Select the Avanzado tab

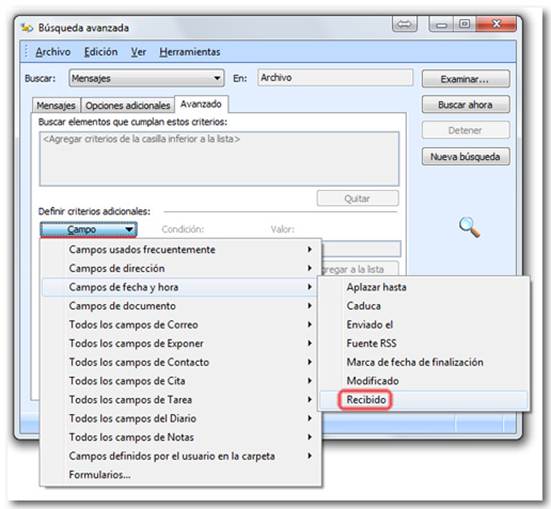(x=201, y=104)
